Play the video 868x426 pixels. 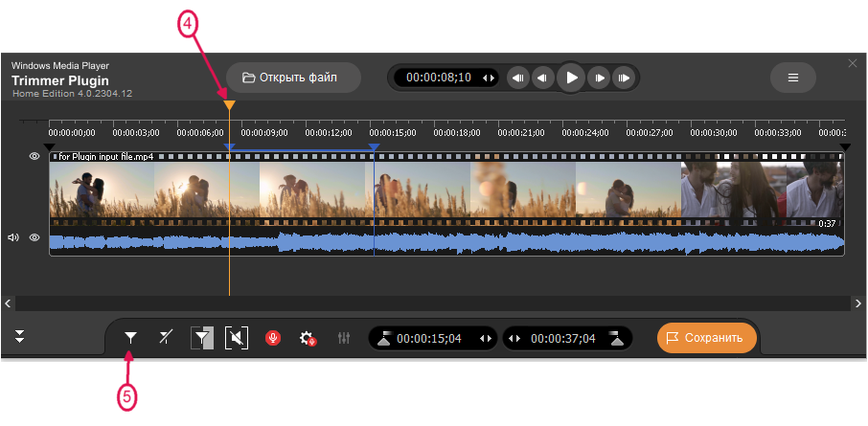tap(571, 78)
